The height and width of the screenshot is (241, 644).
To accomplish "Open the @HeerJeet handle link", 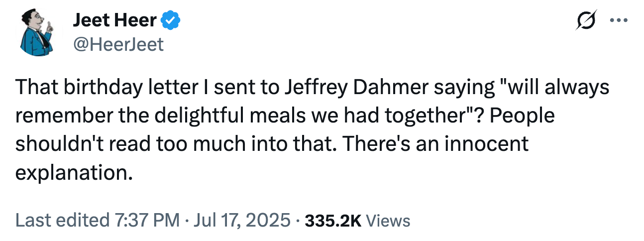I will click(118, 45).
